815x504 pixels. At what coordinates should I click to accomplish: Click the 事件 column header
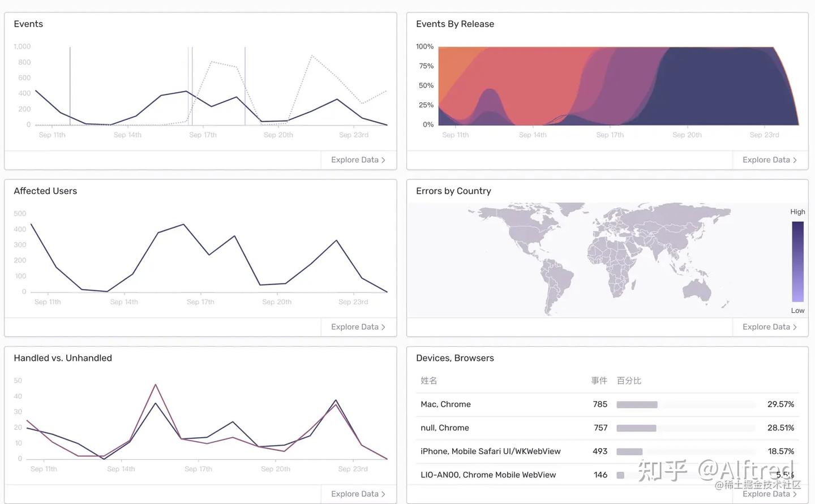click(x=599, y=381)
